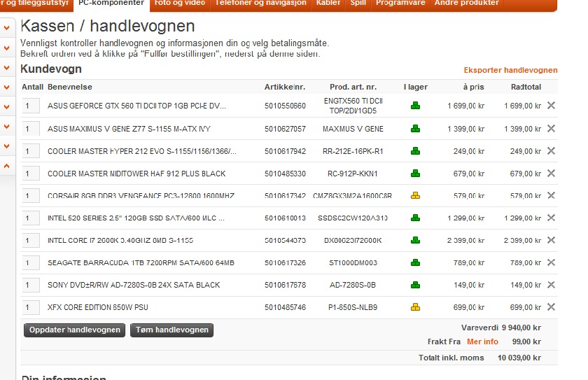Remove ASUS Maximus V Gene row

click(551, 129)
